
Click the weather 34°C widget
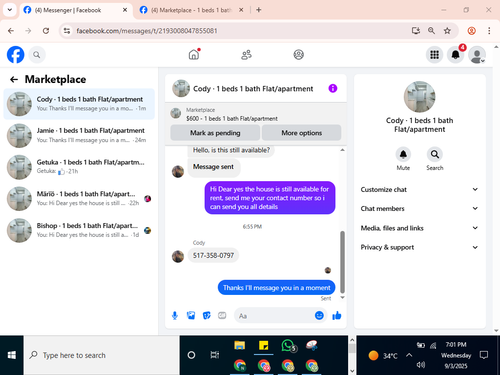click(x=383, y=355)
